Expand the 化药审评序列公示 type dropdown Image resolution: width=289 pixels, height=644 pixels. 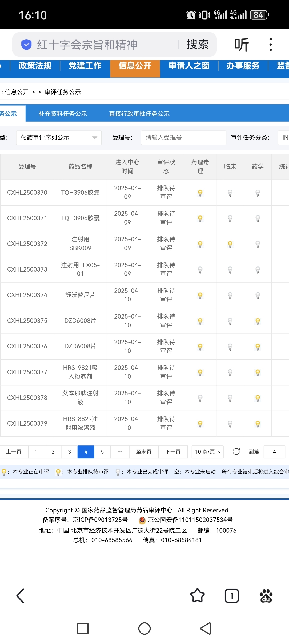[x=59, y=138]
